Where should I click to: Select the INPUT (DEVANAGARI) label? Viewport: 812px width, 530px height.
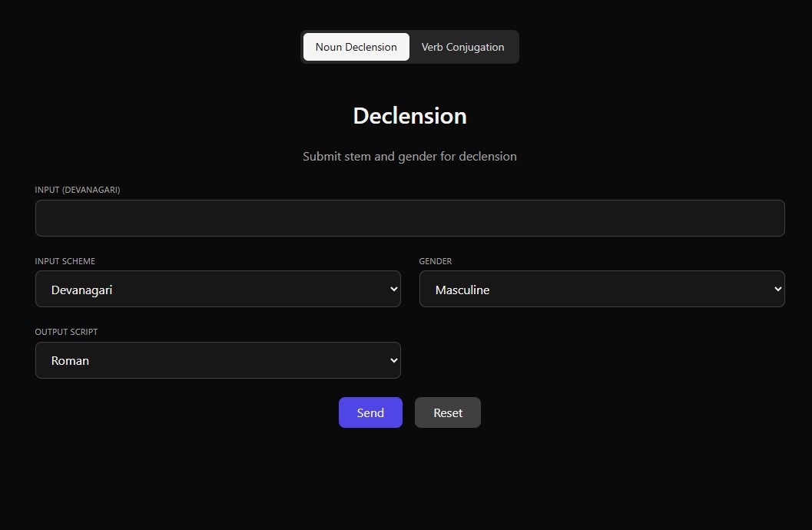(77, 190)
